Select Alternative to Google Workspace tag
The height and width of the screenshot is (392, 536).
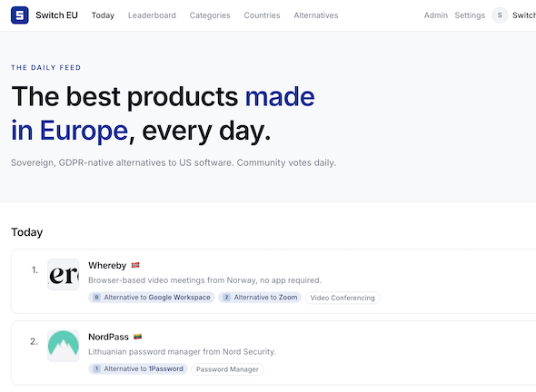click(x=152, y=298)
